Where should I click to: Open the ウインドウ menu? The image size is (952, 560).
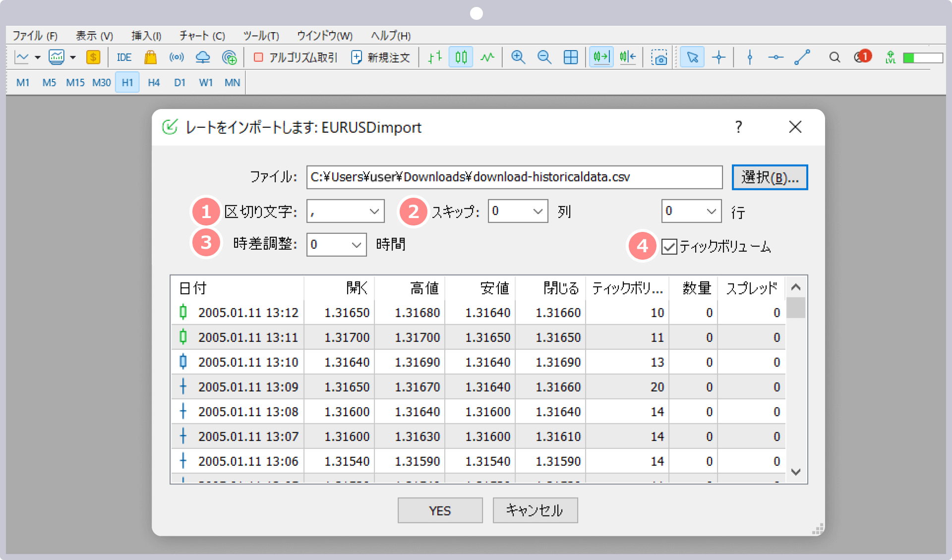click(x=325, y=36)
